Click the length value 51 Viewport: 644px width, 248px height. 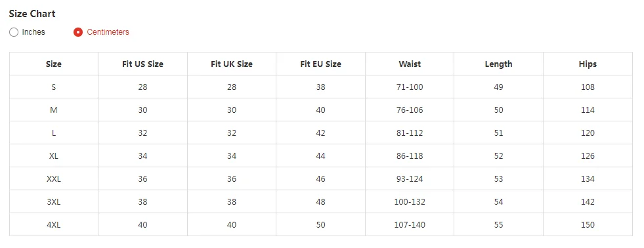coord(499,133)
